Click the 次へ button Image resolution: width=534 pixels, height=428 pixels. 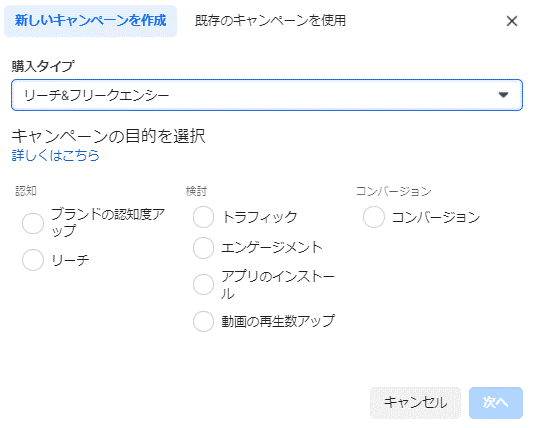pyautogui.click(x=496, y=403)
